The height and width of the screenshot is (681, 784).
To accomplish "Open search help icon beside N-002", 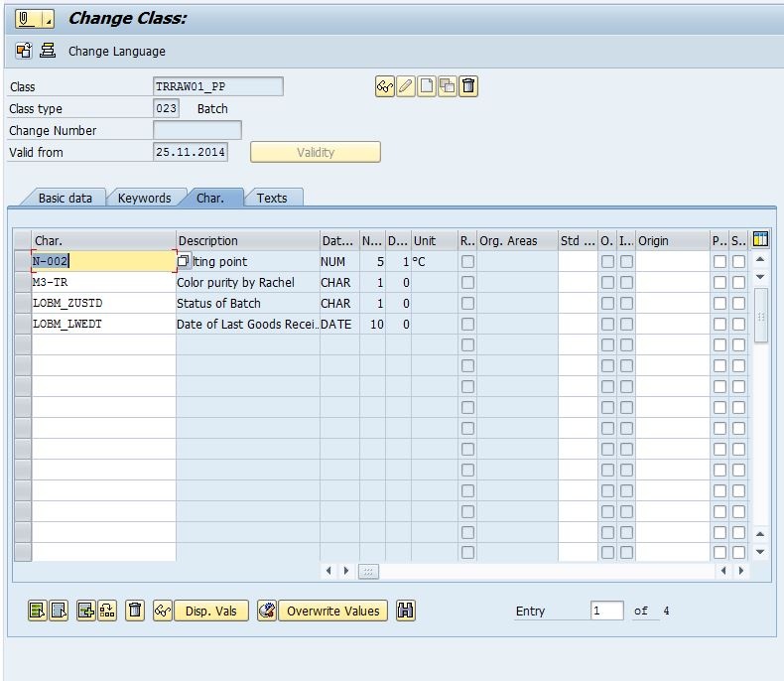I will point(184,261).
